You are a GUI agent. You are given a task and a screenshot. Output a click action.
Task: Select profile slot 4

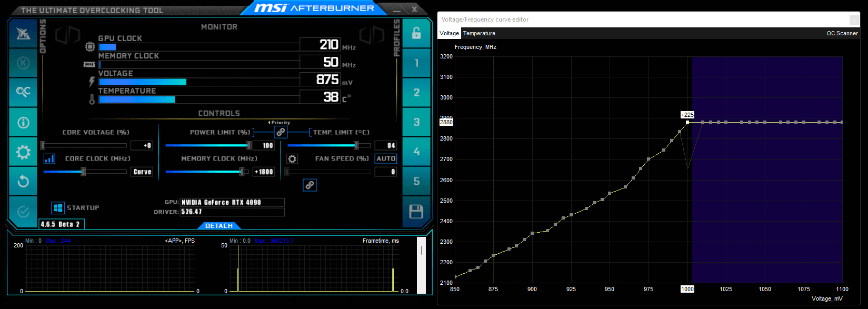click(416, 152)
